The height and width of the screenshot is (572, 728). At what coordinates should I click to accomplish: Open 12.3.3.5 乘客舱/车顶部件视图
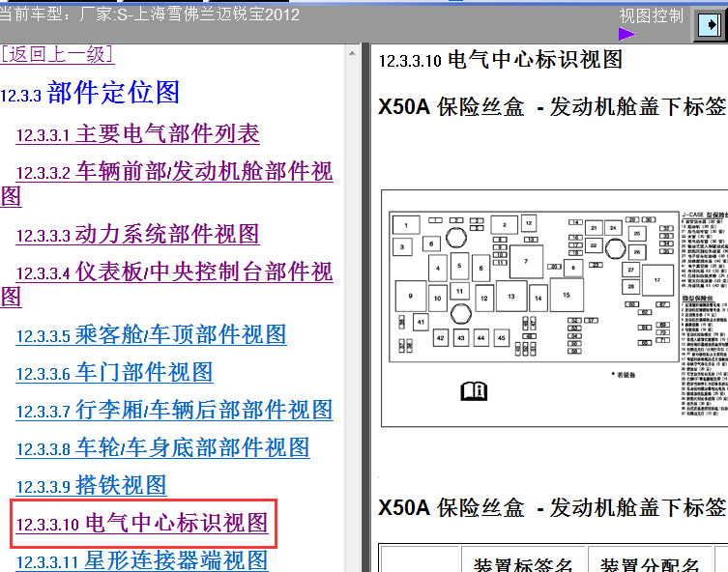tap(151, 334)
